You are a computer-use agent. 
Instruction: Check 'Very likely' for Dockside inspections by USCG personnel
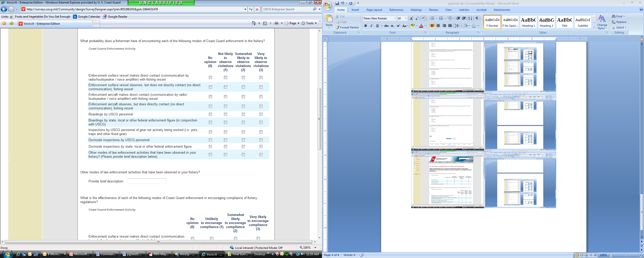pyautogui.click(x=261, y=140)
